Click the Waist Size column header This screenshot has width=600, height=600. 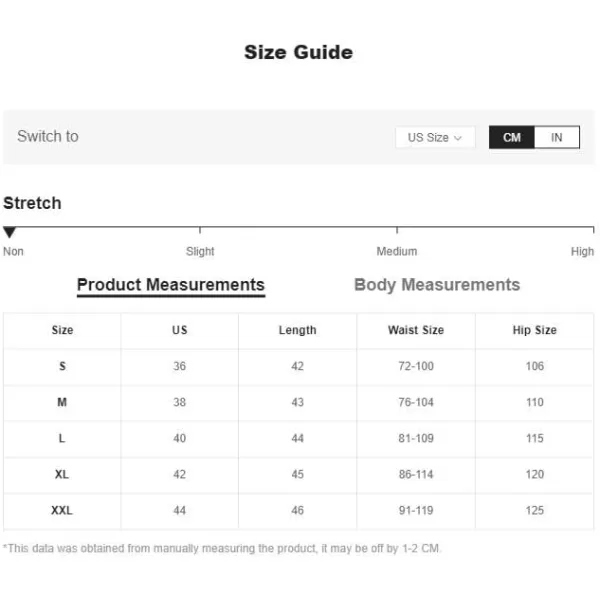416,330
